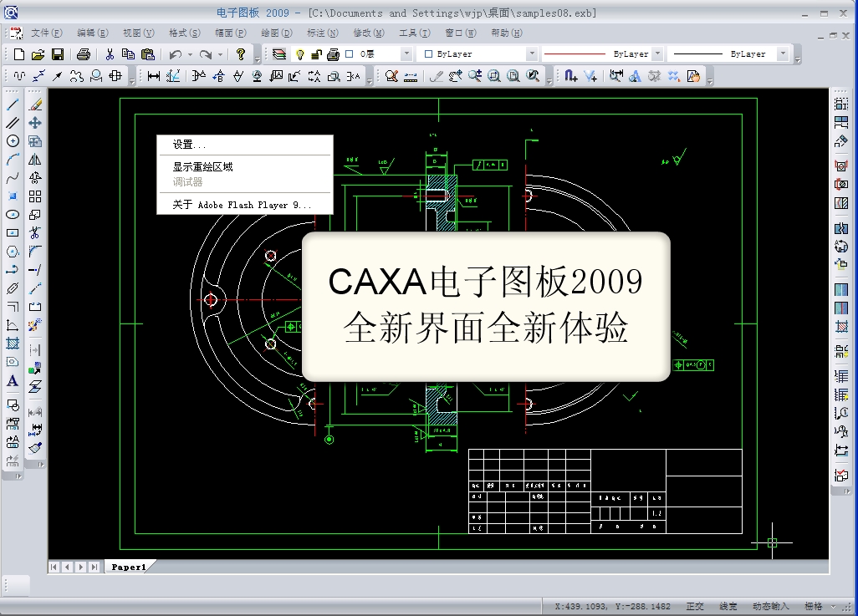
Task: Open help with question mark icon
Action: pyautogui.click(x=240, y=54)
